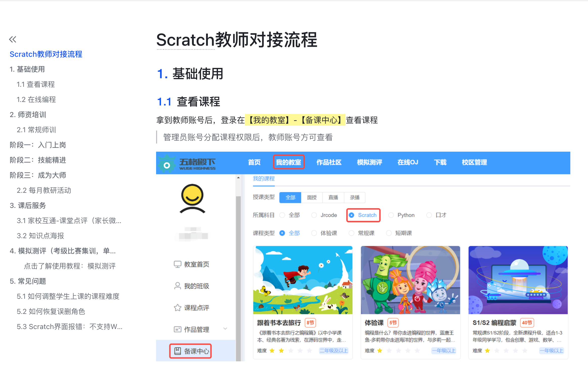The width and height of the screenshot is (588, 378).
Task: Click the 作品管理 panel icon
Action: (x=178, y=329)
